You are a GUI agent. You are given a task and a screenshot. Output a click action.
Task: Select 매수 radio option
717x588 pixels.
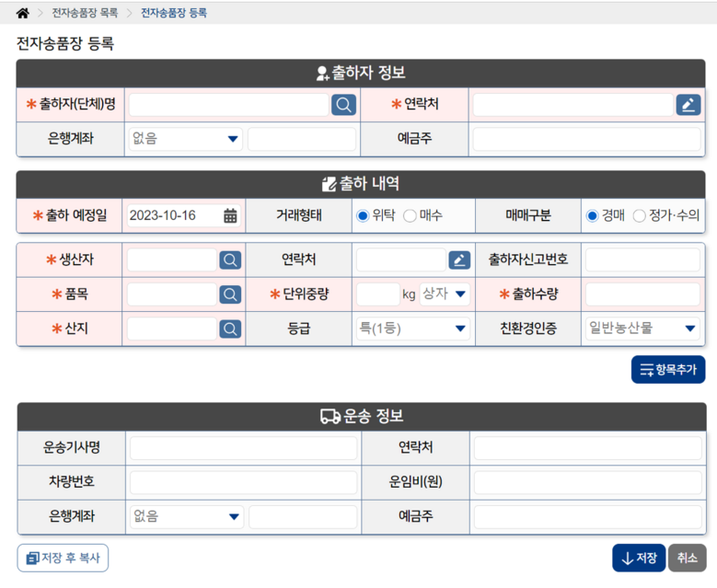(x=410, y=215)
